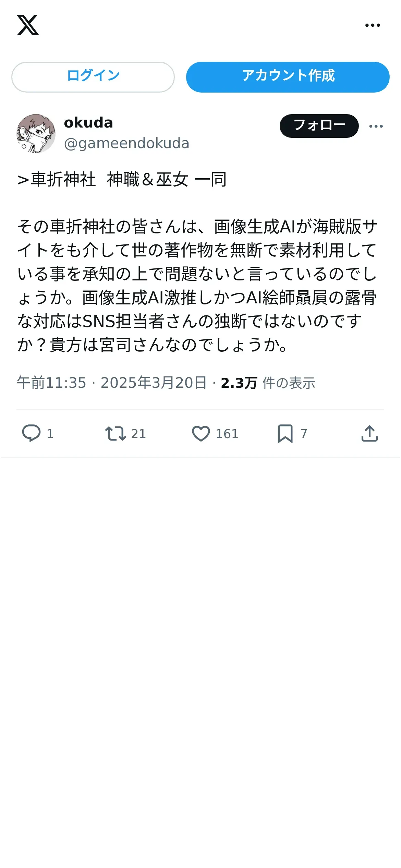Click the post text about 車折神社
Screen dimensions: 401x868
[x=197, y=262]
